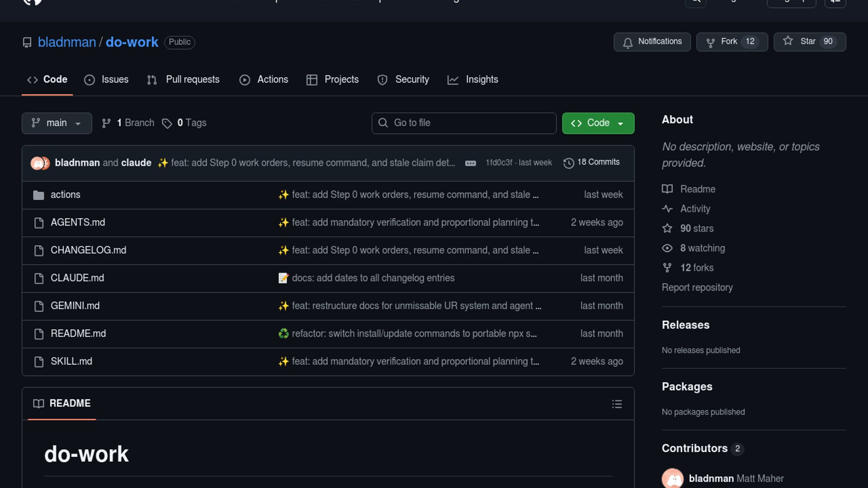Open the SKILL.md file
868x488 pixels.
(x=71, y=361)
